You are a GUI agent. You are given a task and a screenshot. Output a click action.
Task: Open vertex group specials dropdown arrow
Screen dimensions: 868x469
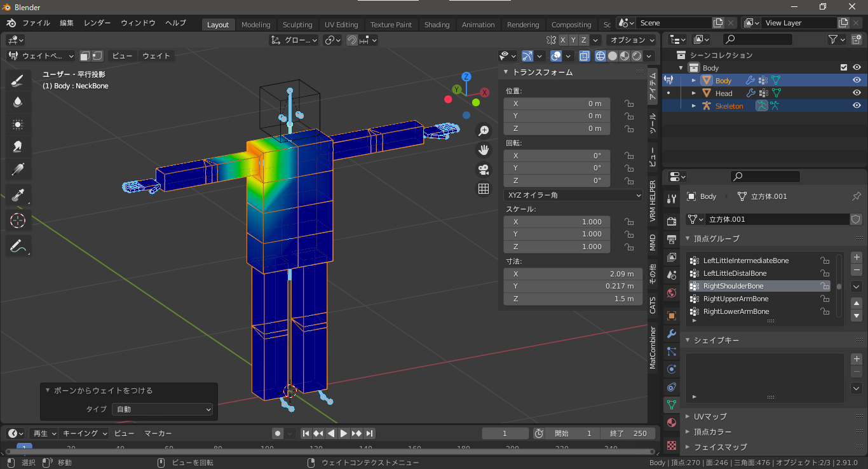pos(857,287)
